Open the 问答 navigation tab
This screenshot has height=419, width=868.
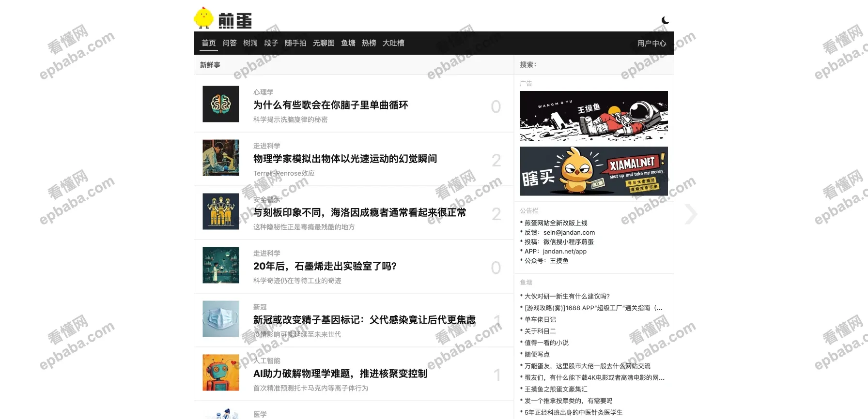click(x=230, y=43)
